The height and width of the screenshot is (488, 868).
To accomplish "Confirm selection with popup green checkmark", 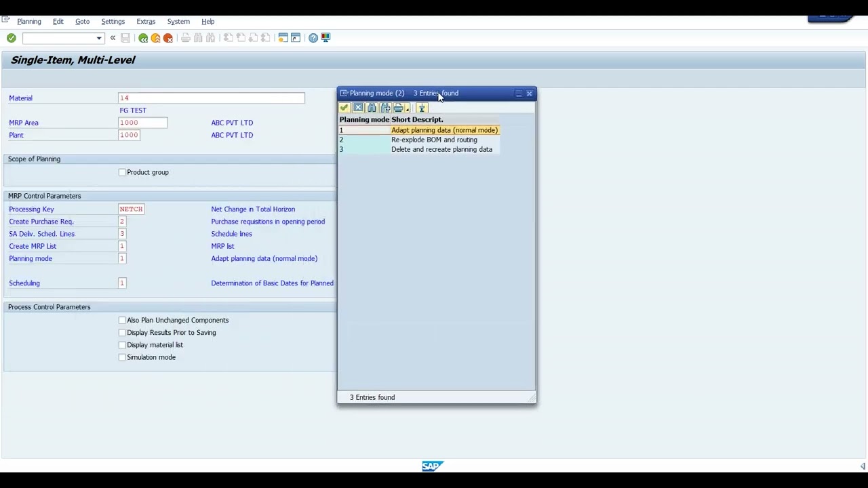I will [x=344, y=108].
